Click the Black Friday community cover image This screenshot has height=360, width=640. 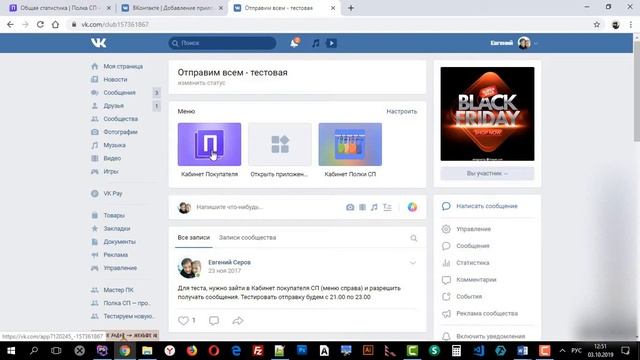(x=487, y=114)
